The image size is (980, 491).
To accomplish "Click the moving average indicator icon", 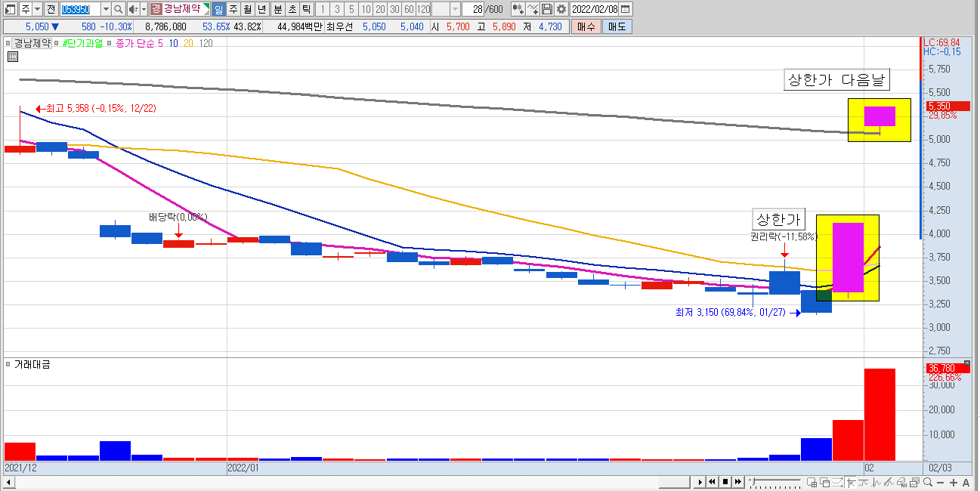I will coord(864,483).
